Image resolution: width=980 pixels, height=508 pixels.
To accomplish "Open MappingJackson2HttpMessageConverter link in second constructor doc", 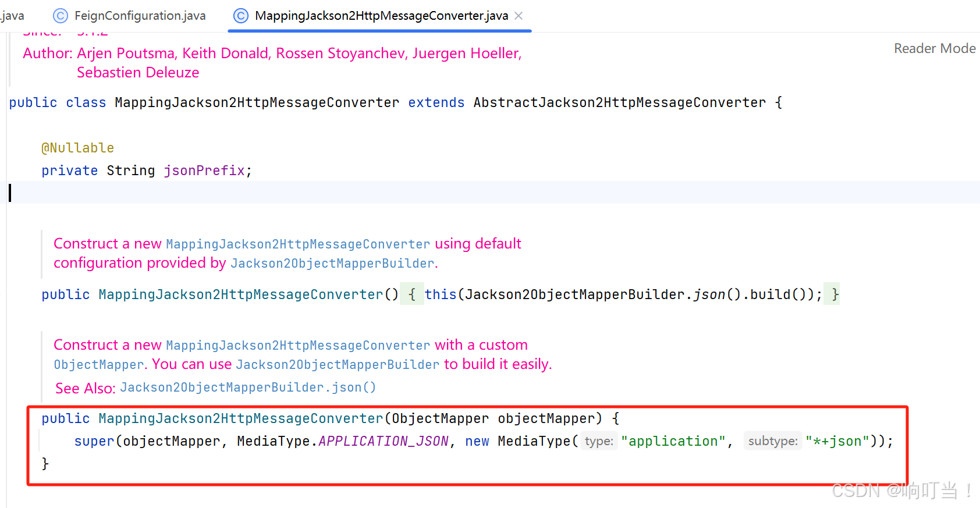I will coord(298,346).
